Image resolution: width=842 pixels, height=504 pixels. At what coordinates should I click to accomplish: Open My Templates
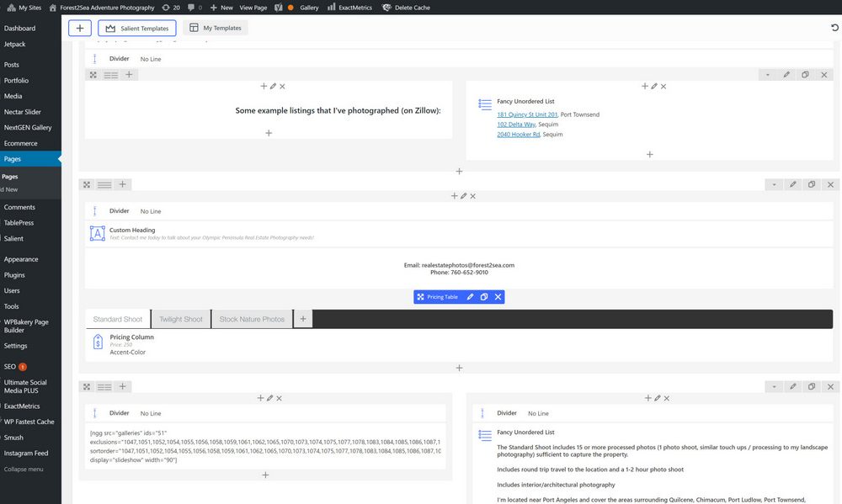(x=216, y=28)
